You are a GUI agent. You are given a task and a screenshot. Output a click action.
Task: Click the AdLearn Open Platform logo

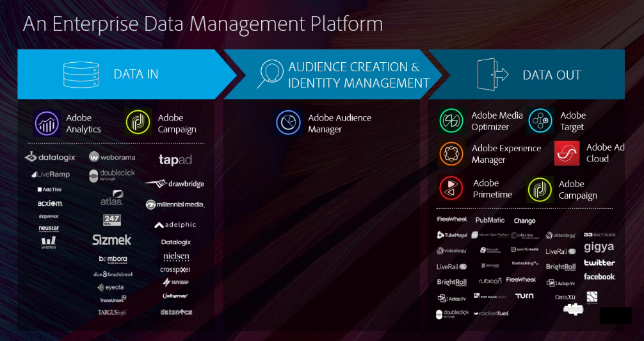[490, 235]
